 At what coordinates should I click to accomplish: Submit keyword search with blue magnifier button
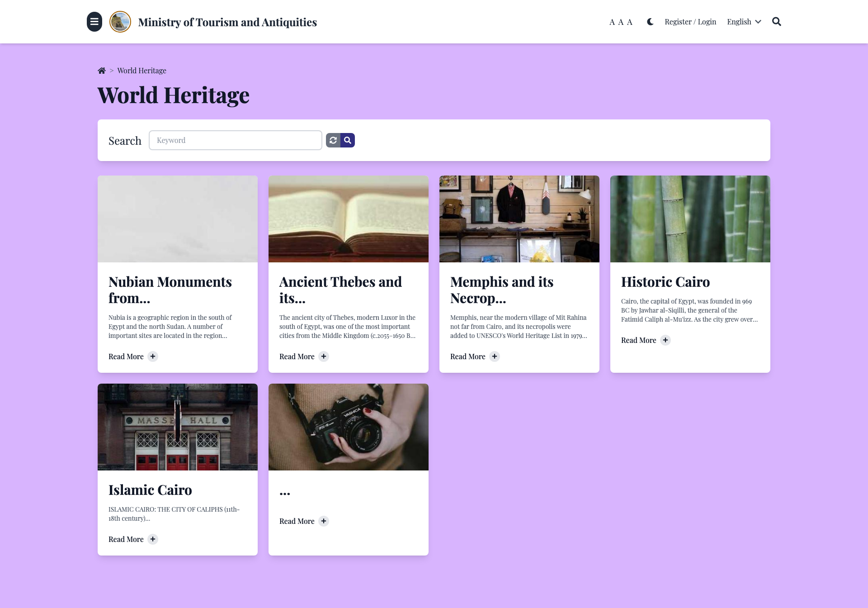click(348, 140)
